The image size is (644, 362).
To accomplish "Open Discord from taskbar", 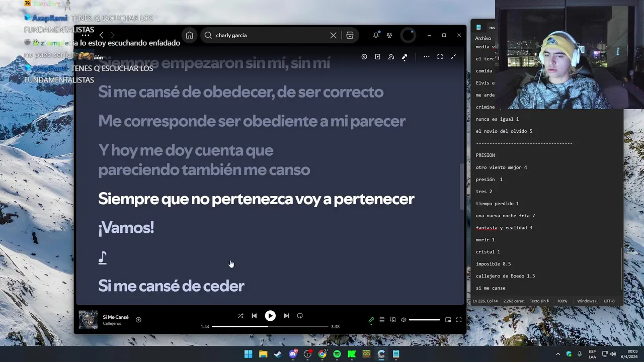I will pyautogui.click(x=293, y=354).
